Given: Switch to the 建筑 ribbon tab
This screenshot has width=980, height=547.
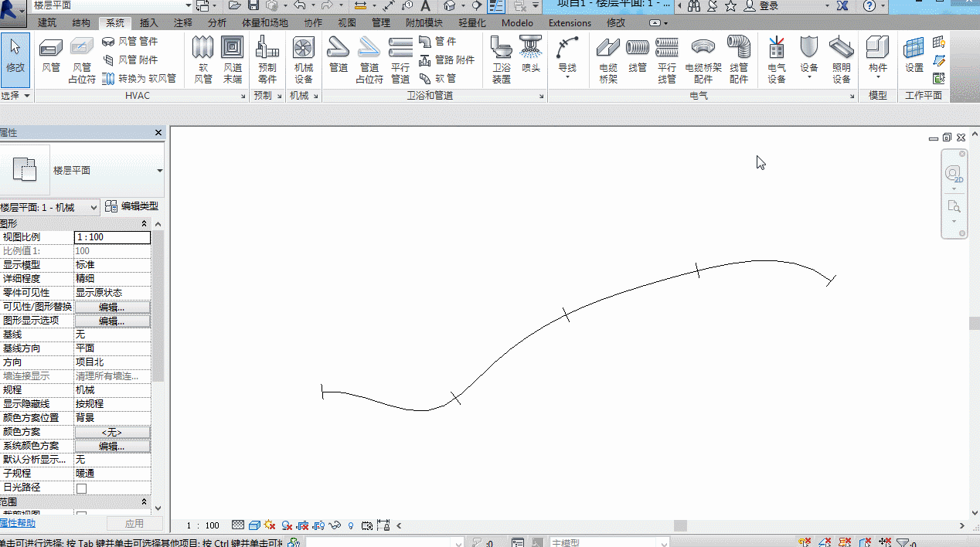Looking at the screenshot, I should [47, 23].
